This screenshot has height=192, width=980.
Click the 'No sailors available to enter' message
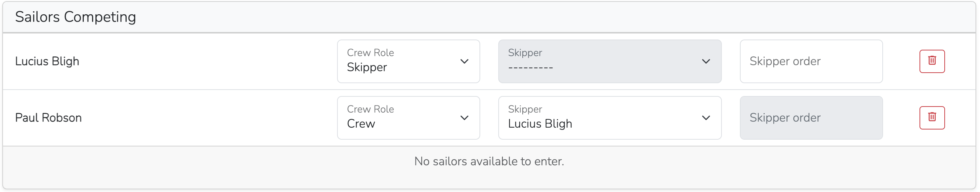(489, 162)
